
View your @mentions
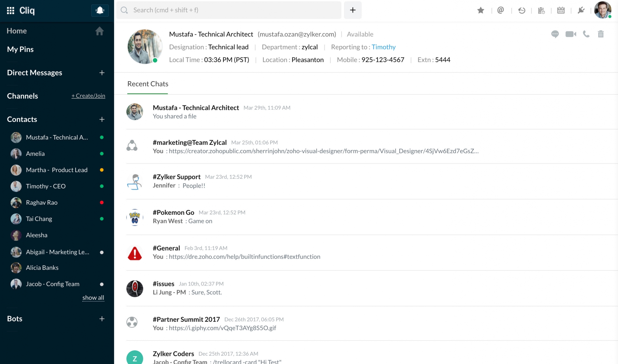tap(501, 10)
